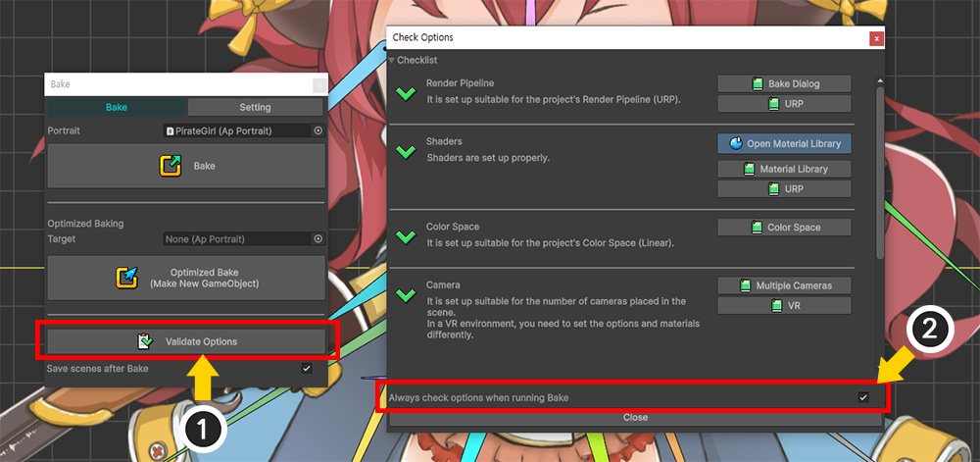Click the rocket icon on Optimized Bake

coord(126,278)
